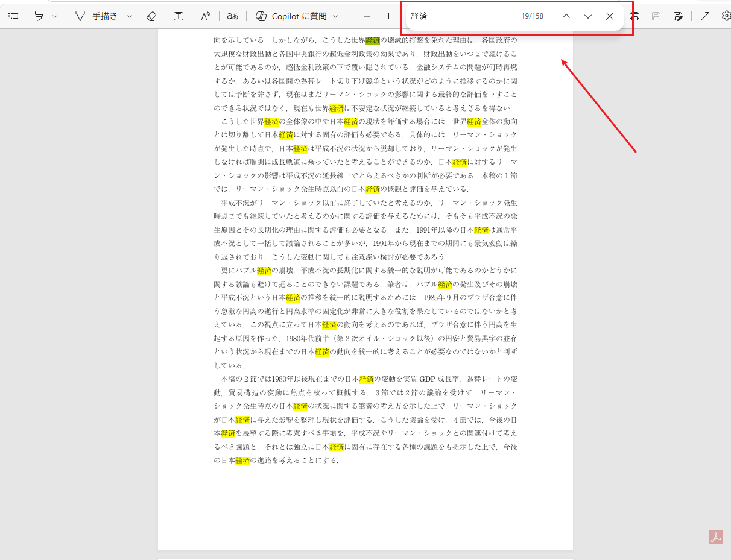
Task: Enter full screen view
Action: (705, 16)
